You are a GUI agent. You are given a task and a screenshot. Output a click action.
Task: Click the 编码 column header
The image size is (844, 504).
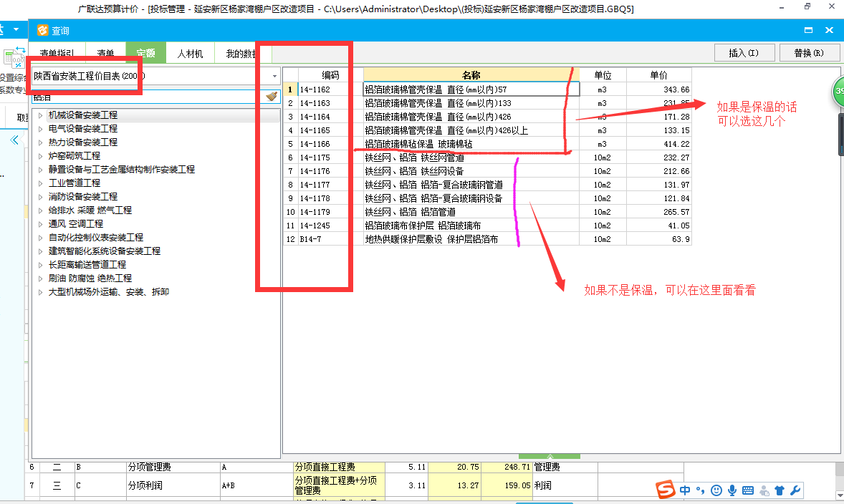(330, 75)
